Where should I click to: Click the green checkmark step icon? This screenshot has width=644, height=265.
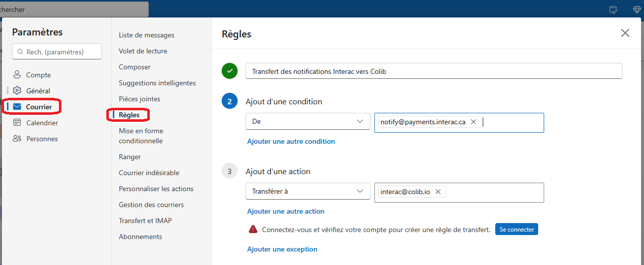(230, 71)
